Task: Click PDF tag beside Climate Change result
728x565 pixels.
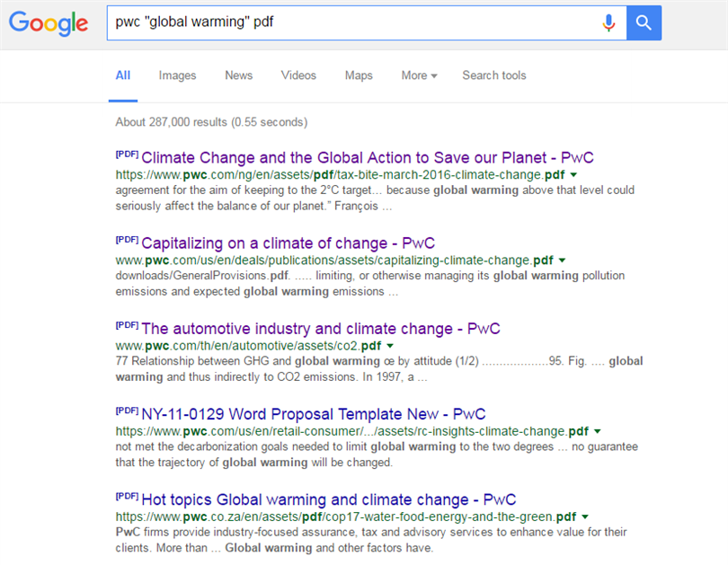Action: click(x=127, y=154)
